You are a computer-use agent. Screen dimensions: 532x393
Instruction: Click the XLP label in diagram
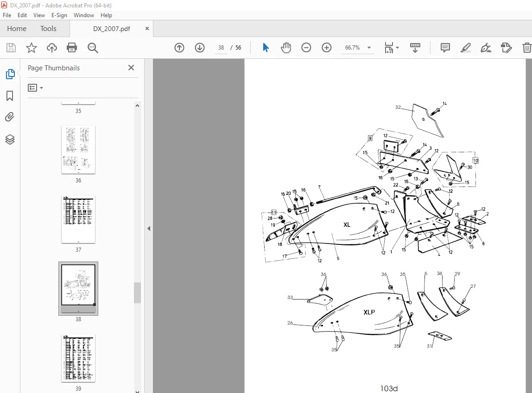pyautogui.click(x=369, y=312)
